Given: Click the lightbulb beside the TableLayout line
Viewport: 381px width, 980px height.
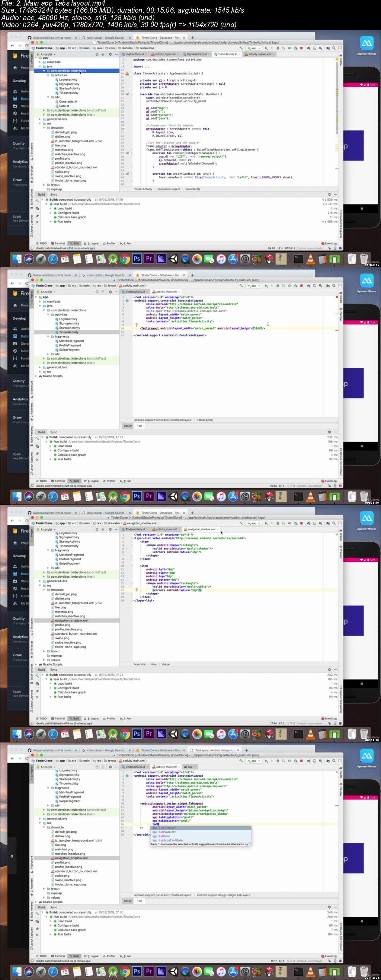Looking at the screenshot, I should coord(136,325).
